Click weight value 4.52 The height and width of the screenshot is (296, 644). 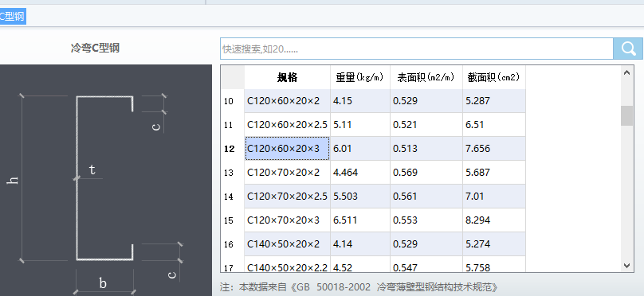pyautogui.click(x=360, y=264)
